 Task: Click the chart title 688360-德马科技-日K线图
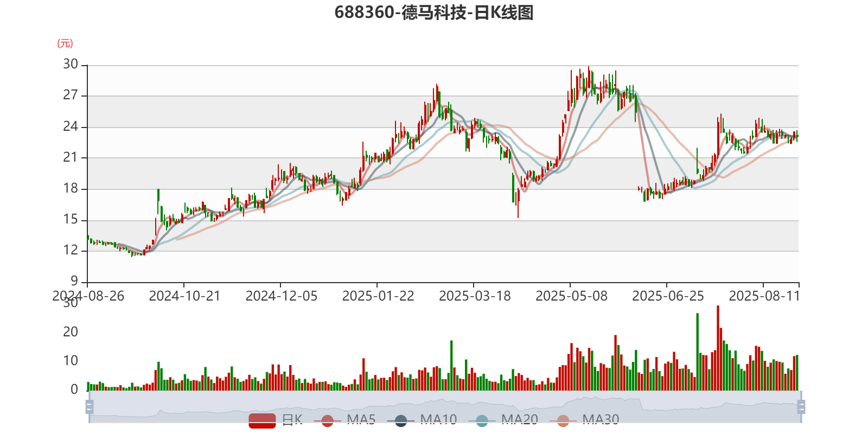(x=434, y=12)
